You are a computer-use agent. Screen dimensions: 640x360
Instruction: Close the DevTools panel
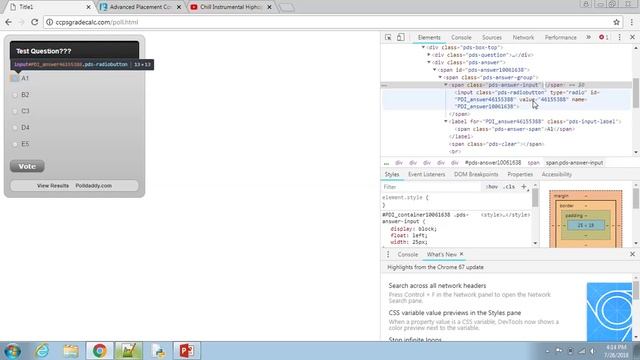pyautogui.click(x=632, y=37)
